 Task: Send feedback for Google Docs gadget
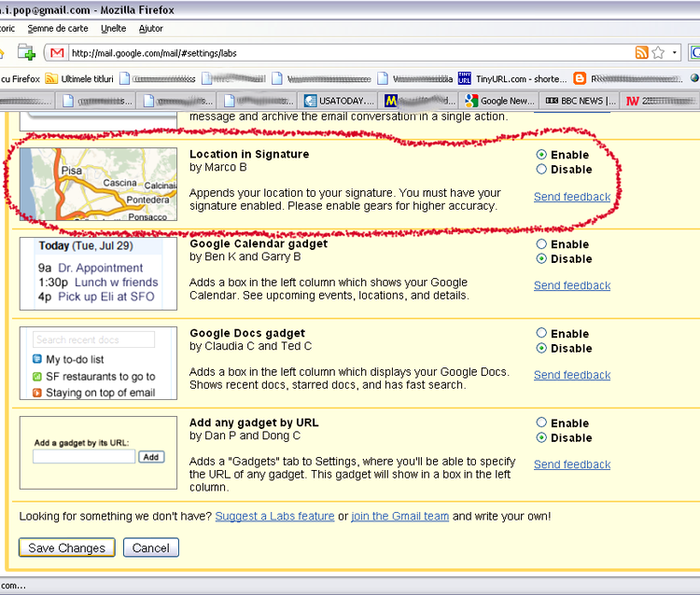tap(572, 375)
